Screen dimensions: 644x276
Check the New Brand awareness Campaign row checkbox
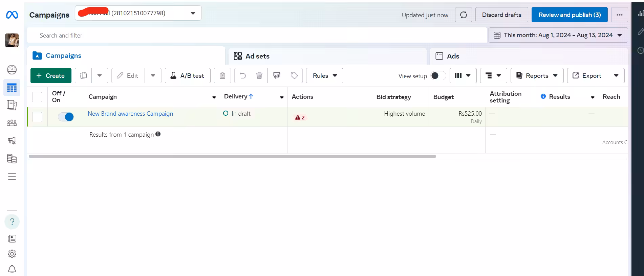tap(37, 117)
